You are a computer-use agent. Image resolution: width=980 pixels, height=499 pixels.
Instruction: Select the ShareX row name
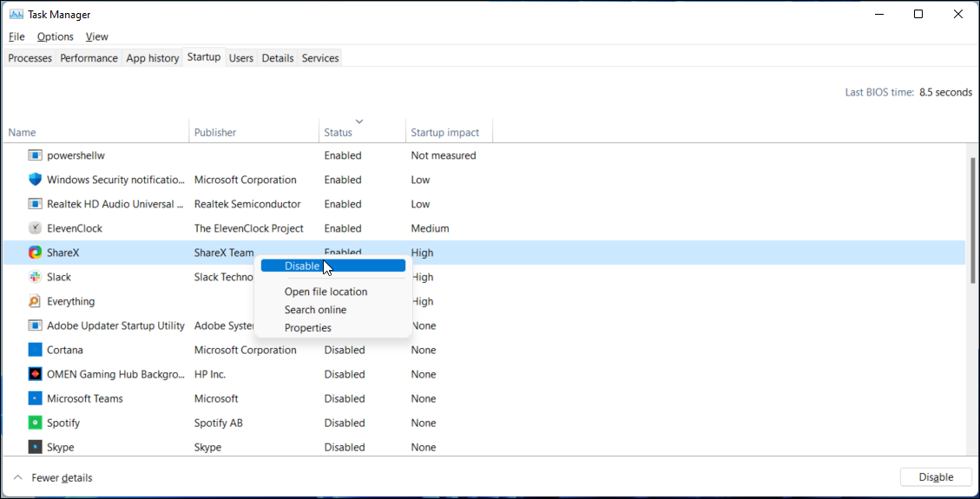pyautogui.click(x=63, y=253)
